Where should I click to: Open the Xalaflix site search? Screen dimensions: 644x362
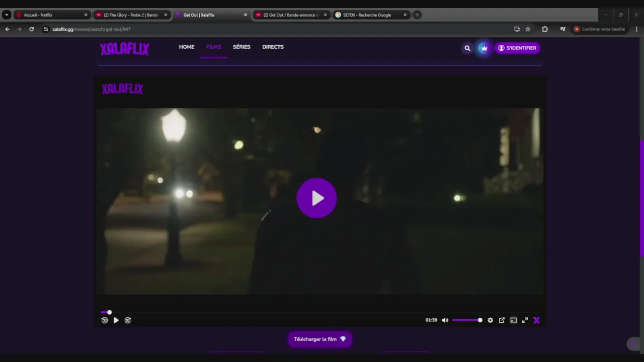467,48
